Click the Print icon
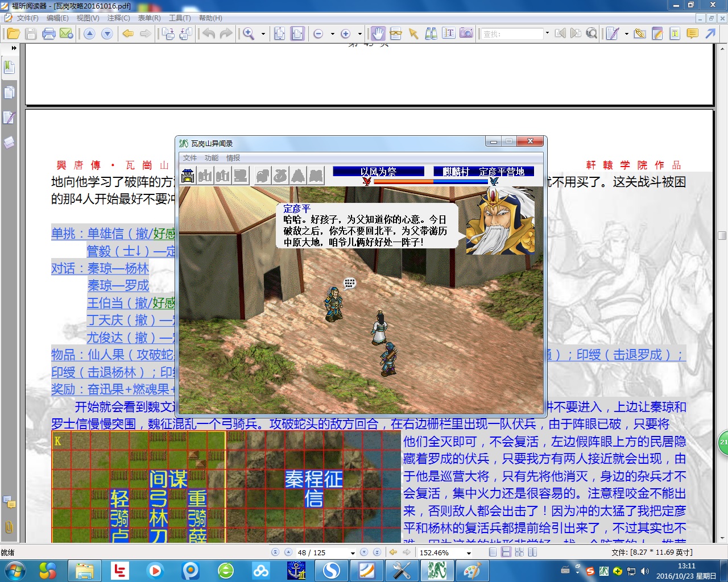The image size is (728, 582). 49,34
